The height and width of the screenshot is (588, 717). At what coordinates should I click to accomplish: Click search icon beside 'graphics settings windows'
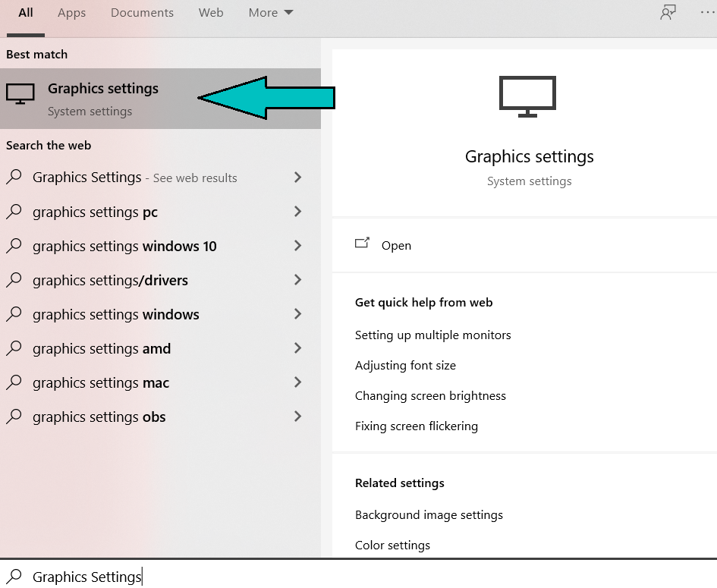14,314
